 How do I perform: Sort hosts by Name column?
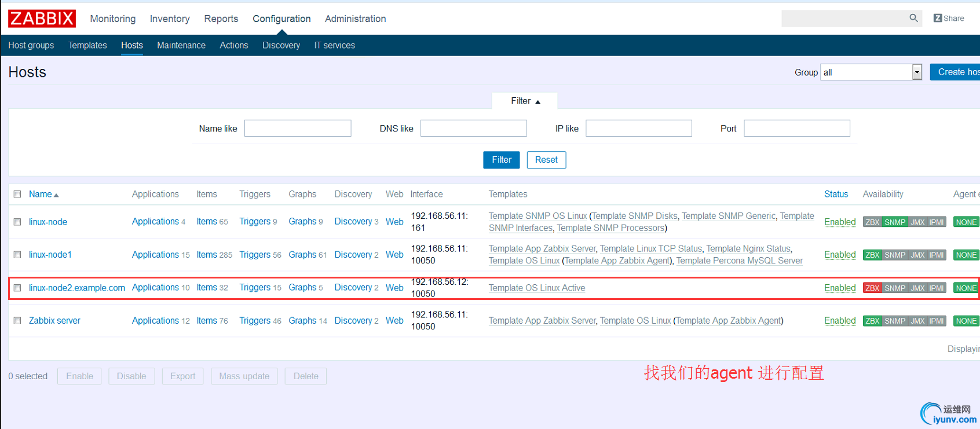pyautogui.click(x=43, y=195)
